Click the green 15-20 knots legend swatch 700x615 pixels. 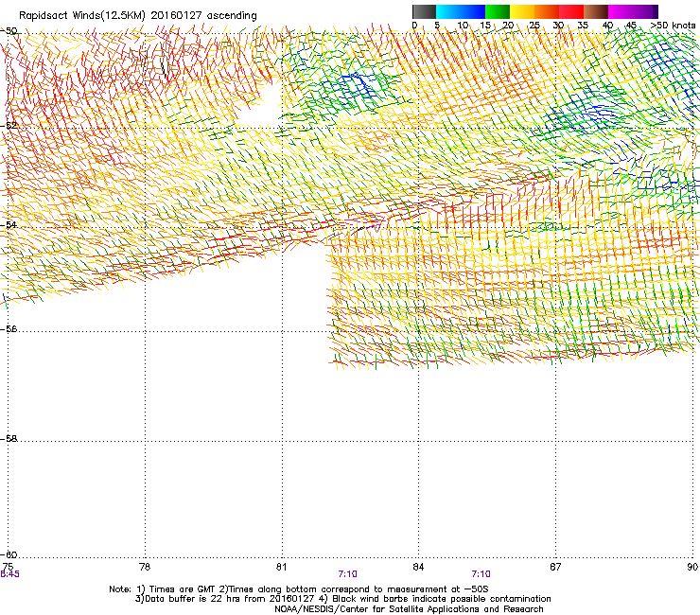tap(498, 11)
